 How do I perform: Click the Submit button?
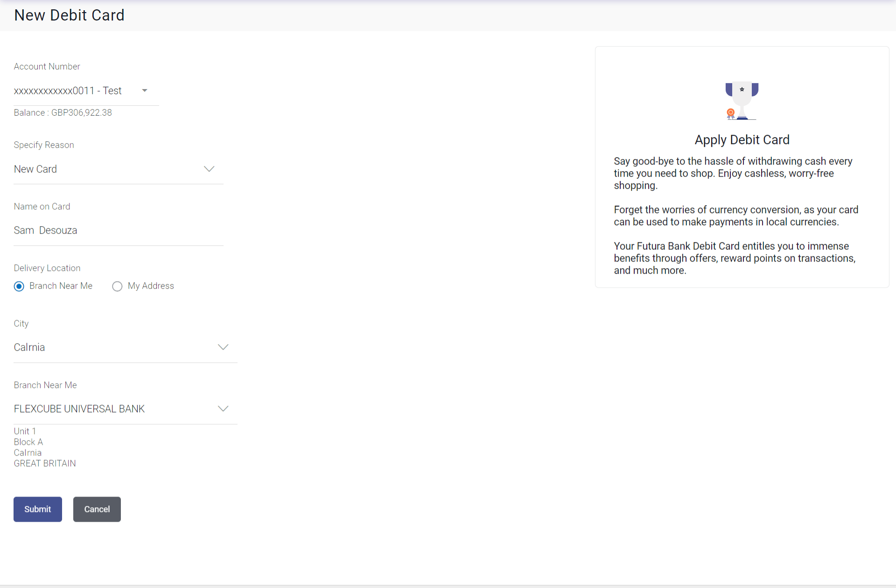(37, 509)
